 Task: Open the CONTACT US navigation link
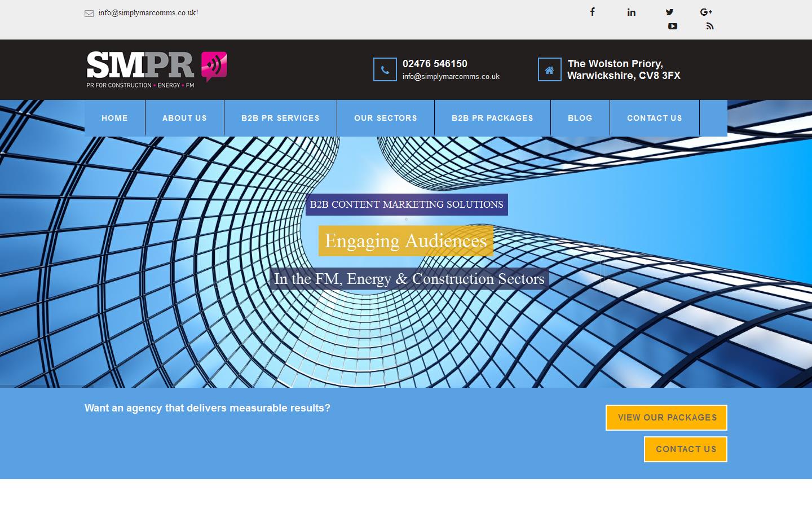point(655,118)
